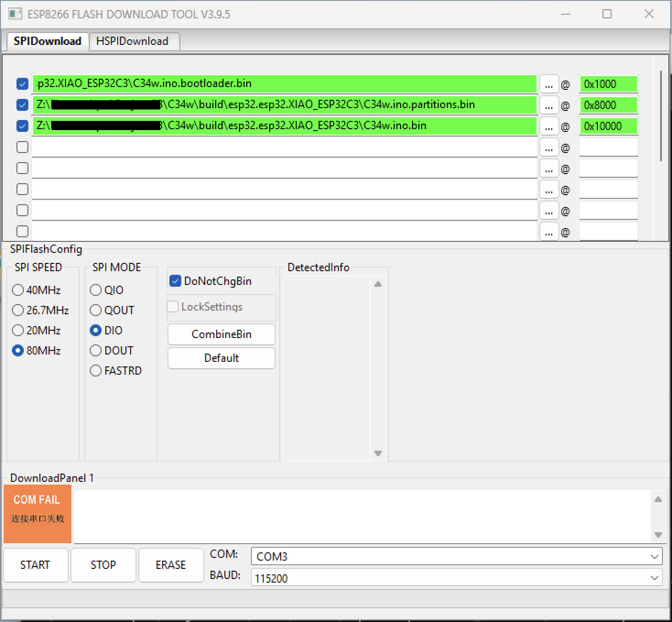Click the file list vertical scrollbar

tap(661, 115)
